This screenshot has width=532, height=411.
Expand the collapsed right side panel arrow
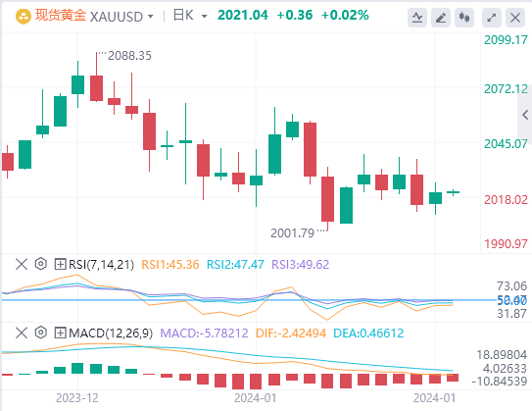[525, 115]
